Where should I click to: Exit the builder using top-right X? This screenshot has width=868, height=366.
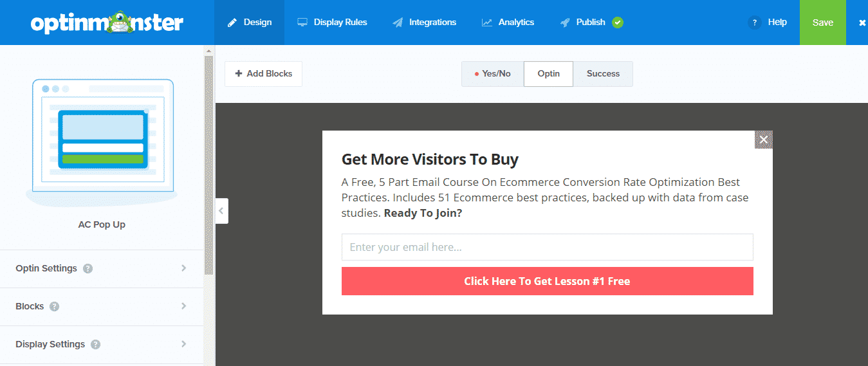click(x=862, y=23)
